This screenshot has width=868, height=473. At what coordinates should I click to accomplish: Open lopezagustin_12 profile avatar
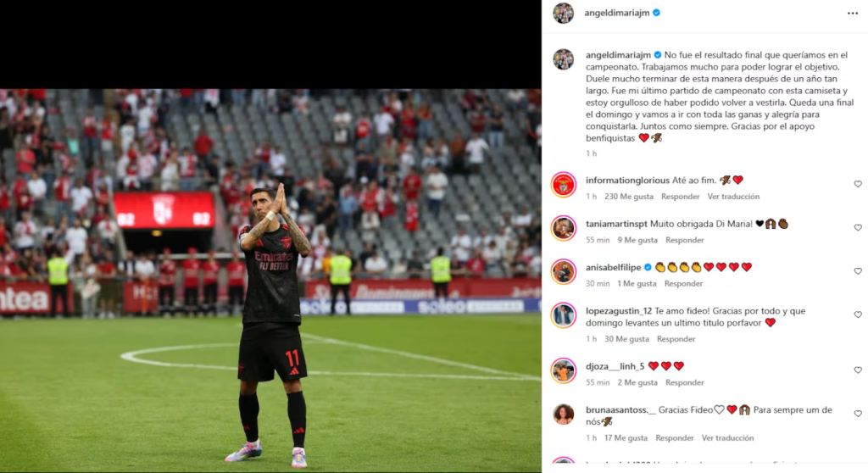[x=564, y=315]
